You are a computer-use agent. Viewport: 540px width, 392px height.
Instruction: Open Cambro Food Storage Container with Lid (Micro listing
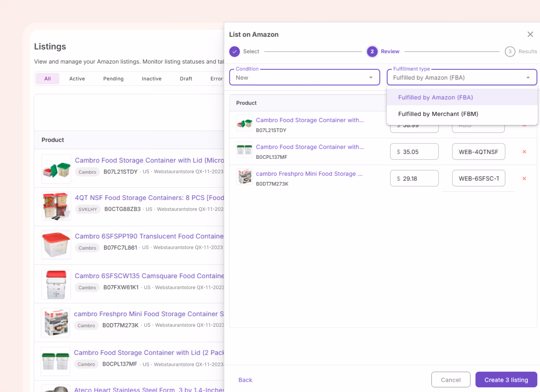coord(149,160)
